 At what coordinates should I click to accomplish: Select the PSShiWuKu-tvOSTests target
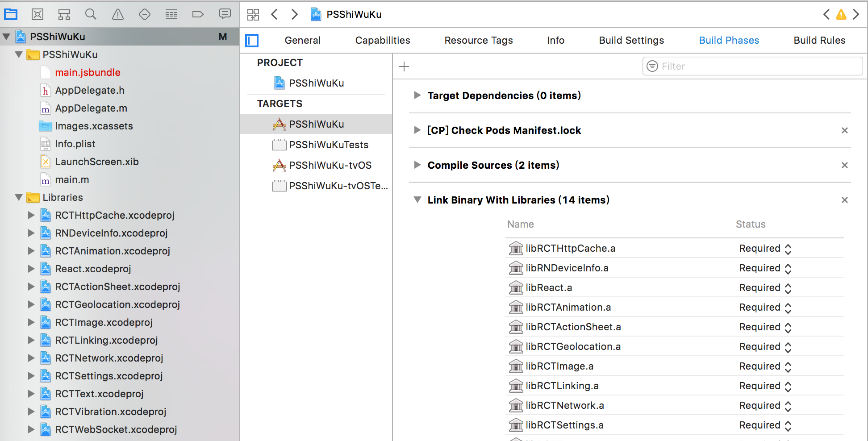[316, 186]
